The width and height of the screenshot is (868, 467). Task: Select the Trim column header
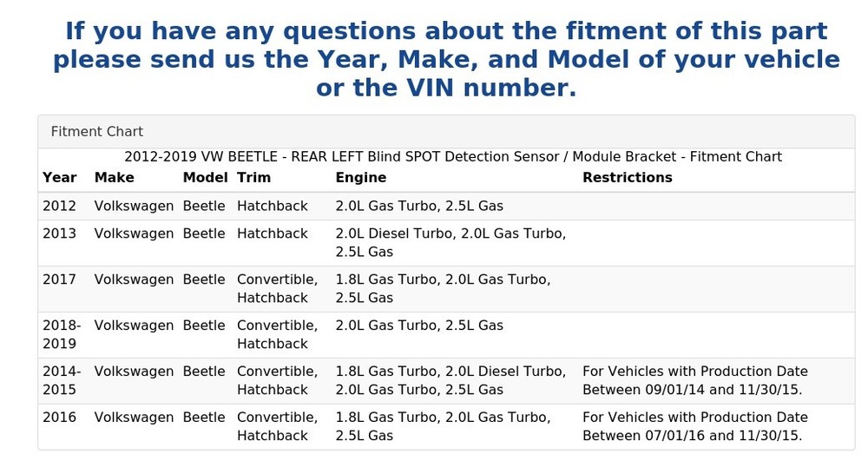point(253,178)
